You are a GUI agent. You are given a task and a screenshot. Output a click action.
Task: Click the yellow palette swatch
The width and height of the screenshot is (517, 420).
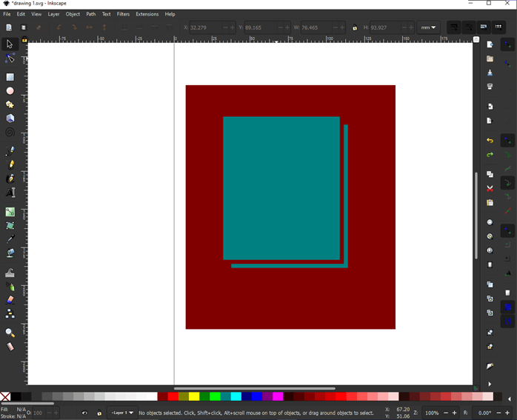[193, 397]
